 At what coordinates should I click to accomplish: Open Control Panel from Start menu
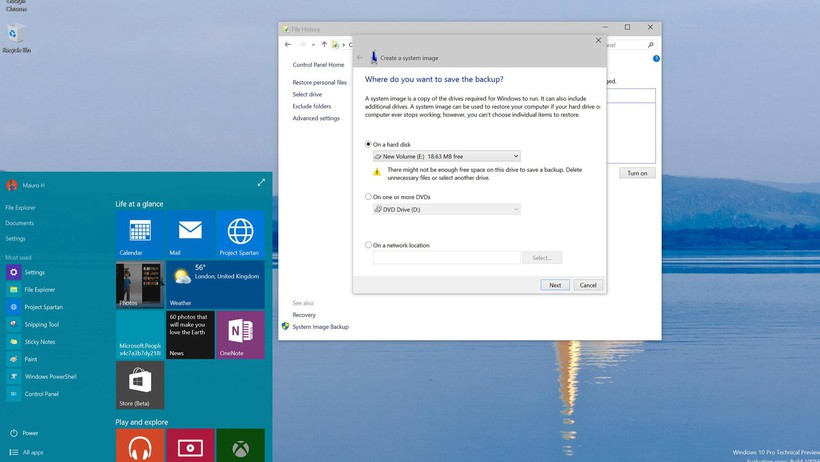(41, 394)
